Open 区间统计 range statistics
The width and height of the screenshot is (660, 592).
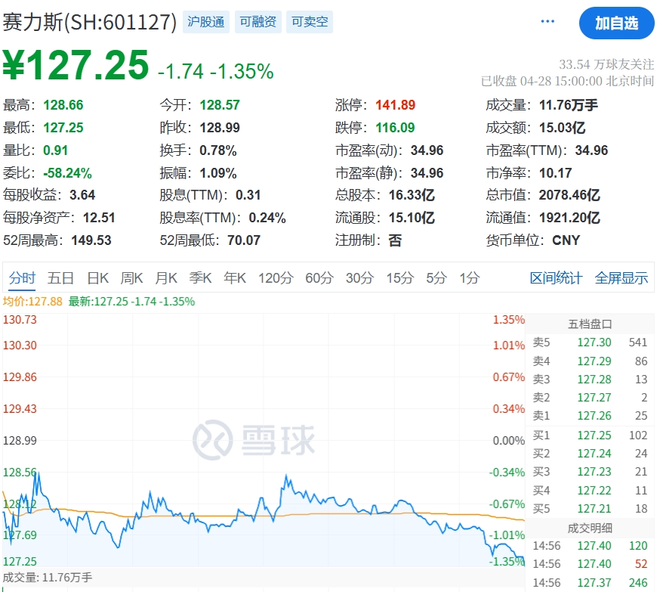[556, 278]
